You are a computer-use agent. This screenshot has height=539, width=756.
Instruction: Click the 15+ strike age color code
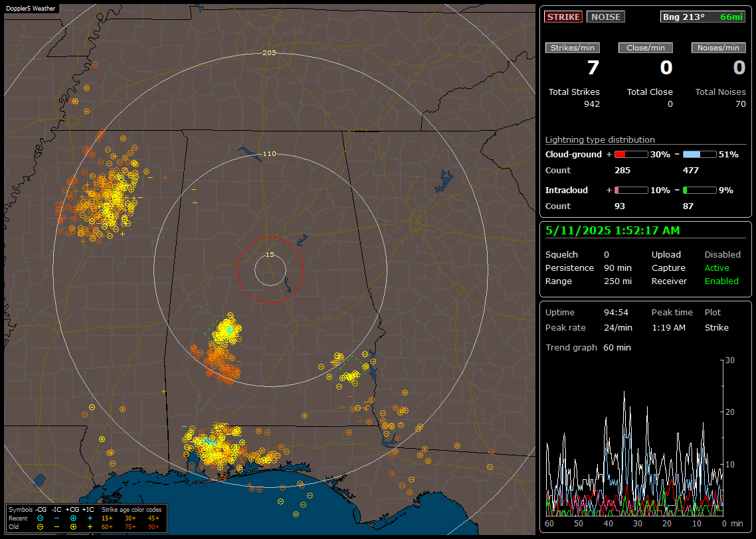coord(107,518)
